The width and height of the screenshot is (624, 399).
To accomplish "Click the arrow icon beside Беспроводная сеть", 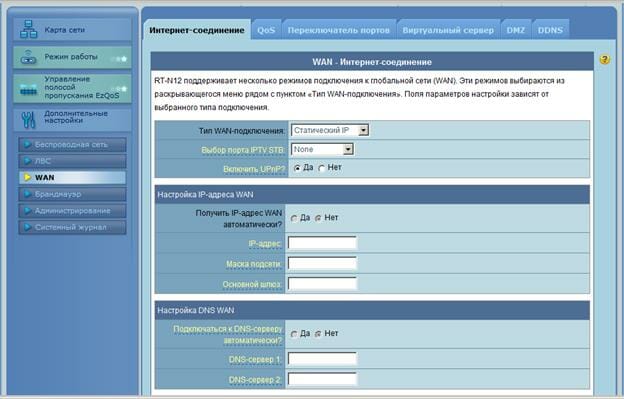I will pos(27,144).
